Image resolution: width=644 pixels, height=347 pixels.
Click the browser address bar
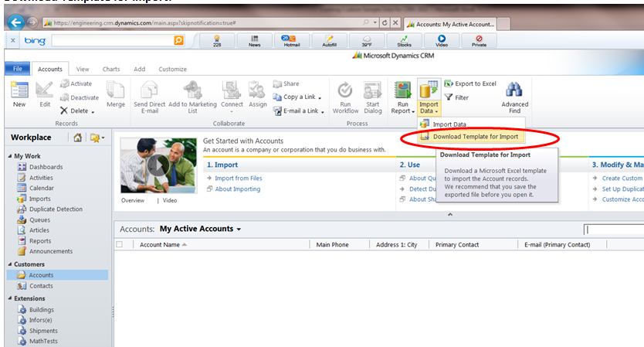(x=202, y=22)
